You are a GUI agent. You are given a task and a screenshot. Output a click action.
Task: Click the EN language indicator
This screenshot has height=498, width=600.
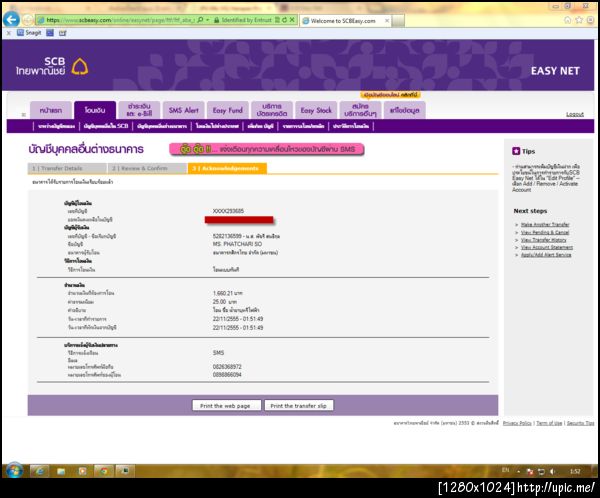point(505,470)
